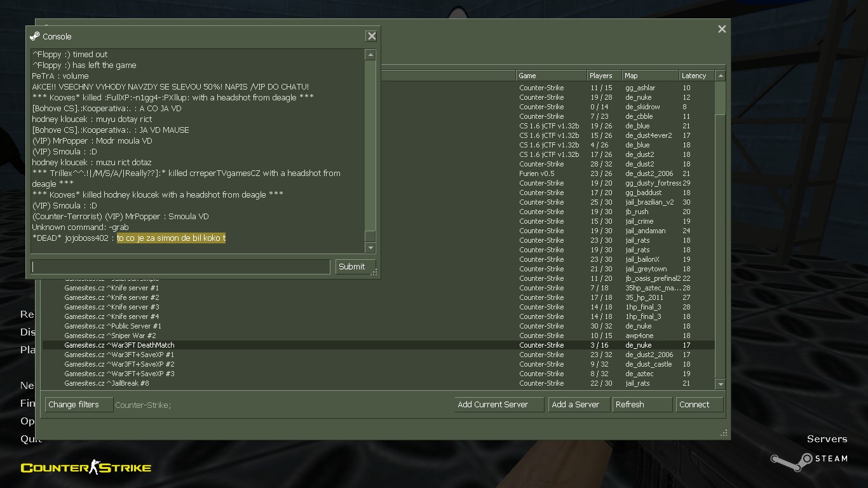Select Gamesites.cz ^Knife server #2 row
Screen dimensions: 868x488
(378, 297)
